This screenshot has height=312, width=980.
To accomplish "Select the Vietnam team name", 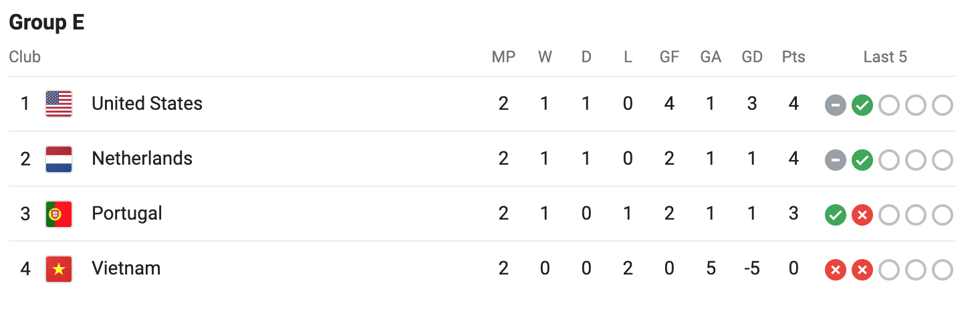I will (126, 268).
